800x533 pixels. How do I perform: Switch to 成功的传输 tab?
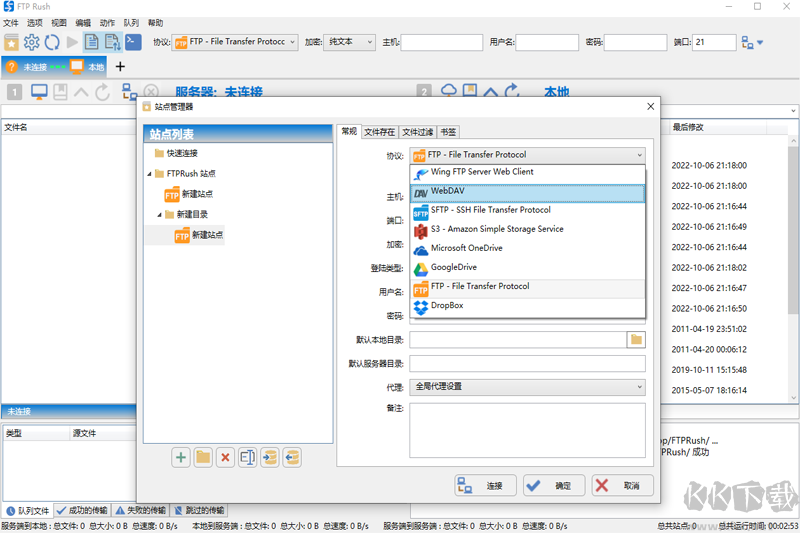(x=82, y=510)
